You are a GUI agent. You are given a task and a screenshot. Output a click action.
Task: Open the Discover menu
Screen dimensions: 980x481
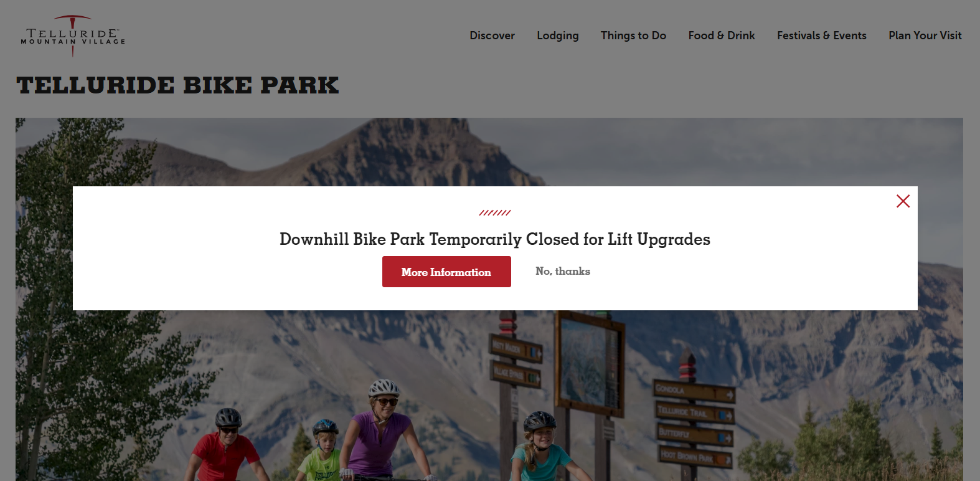pos(492,36)
